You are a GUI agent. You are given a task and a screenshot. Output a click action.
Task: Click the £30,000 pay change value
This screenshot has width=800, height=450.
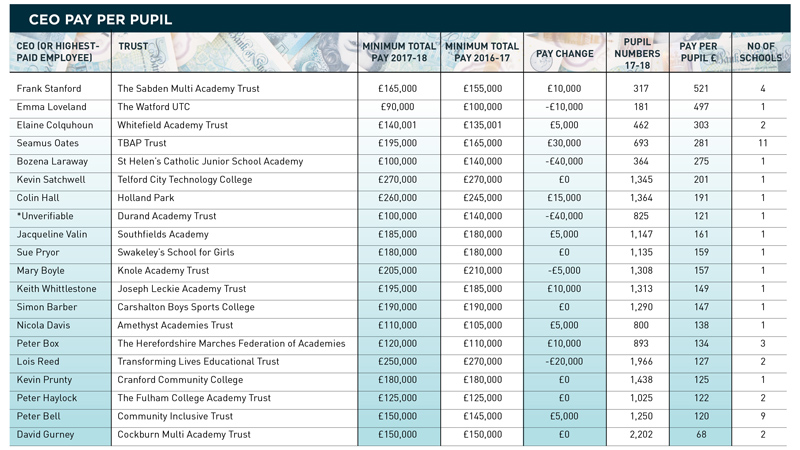(x=564, y=143)
